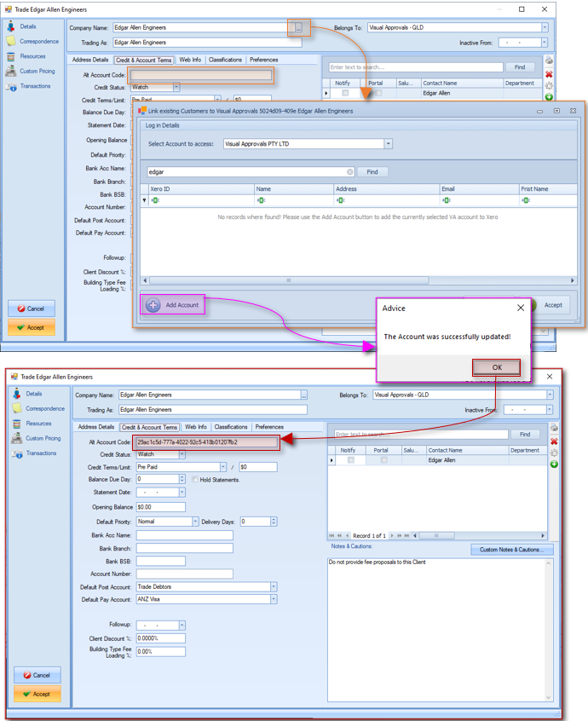588x721 pixels.
Task: Click OK in the Advice dialog
Action: pos(497,367)
